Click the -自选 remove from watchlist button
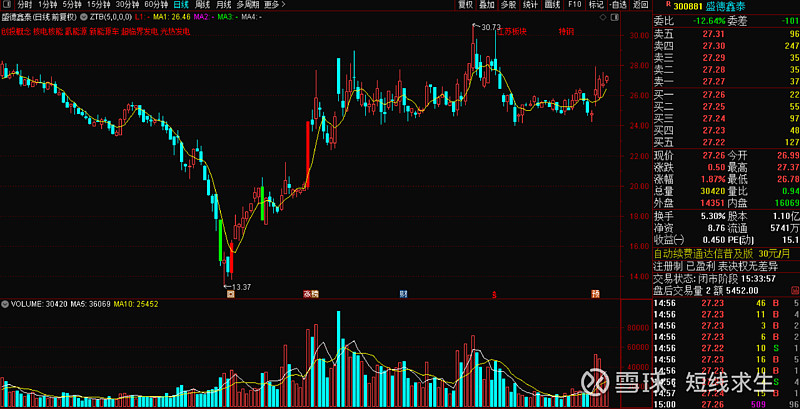The image size is (800, 409). tap(618, 5)
